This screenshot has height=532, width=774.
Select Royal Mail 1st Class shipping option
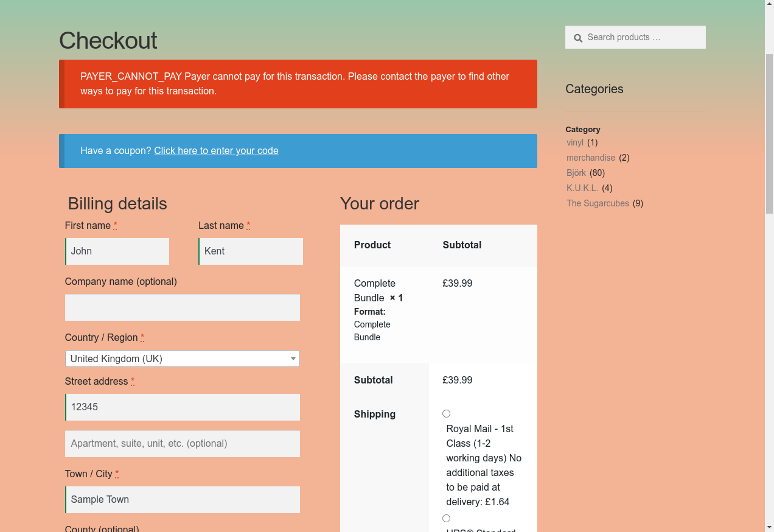pyautogui.click(x=446, y=414)
